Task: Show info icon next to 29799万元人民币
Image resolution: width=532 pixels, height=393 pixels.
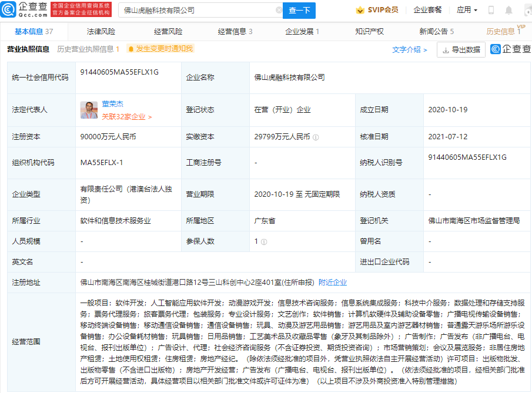Action: click(316, 137)
